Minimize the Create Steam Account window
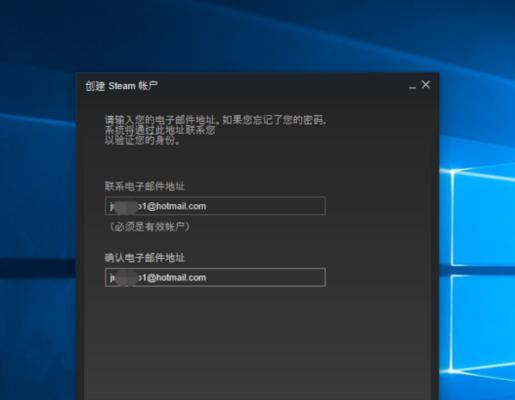 [412, 86]
